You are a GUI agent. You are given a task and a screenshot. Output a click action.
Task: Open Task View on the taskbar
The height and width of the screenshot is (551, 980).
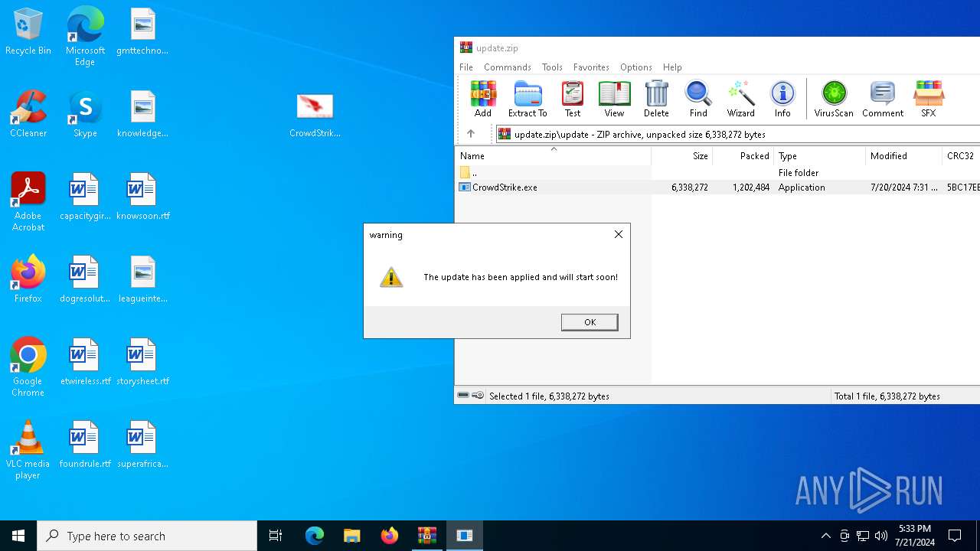click(x=276, y=536)
